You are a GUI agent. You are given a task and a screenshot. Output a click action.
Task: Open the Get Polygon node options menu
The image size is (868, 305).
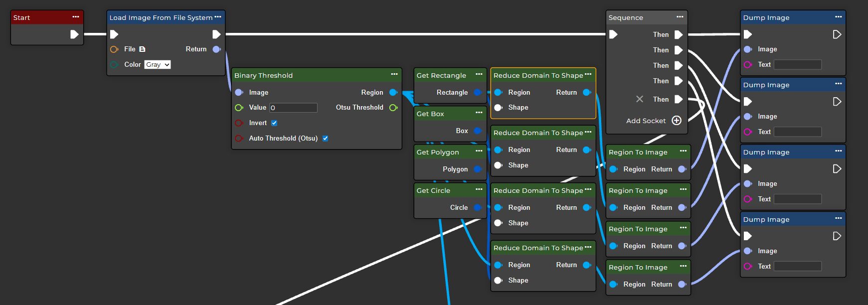click(x=479, y=151)
